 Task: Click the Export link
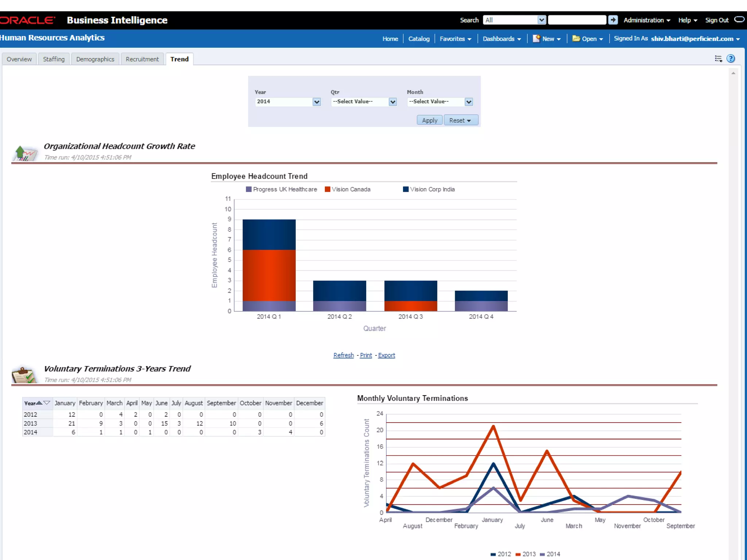pos(386,355)
